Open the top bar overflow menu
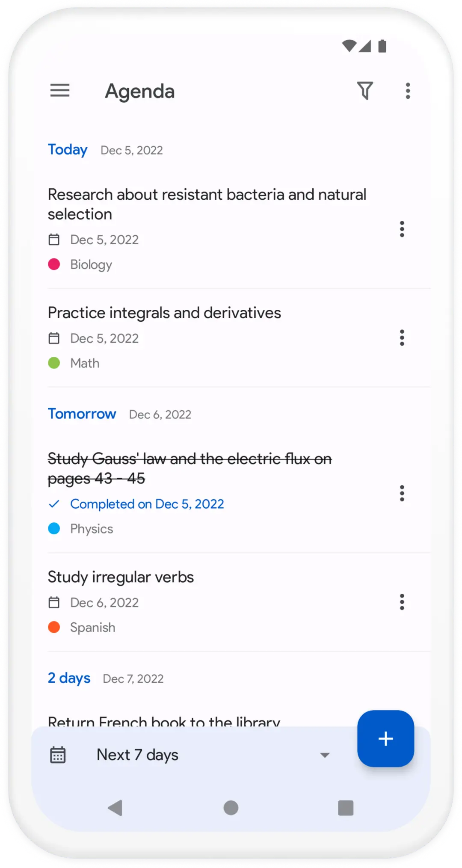Screen dimensions: 462x868 pos(408,91)
